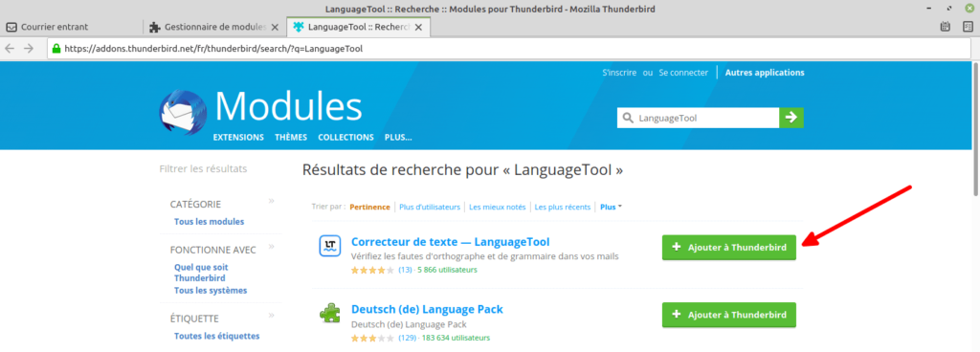Click the 5 866 utilisateurs text
980x352 pixels.
(x=448, y=271)
